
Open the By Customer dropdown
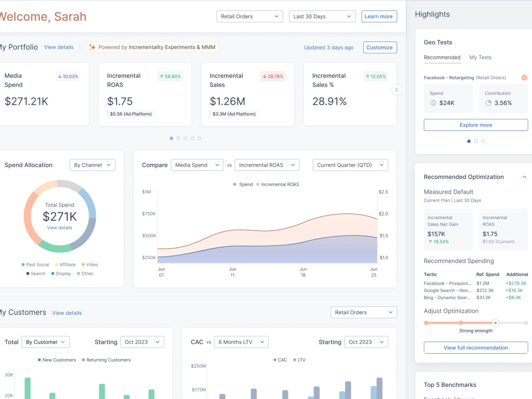pos(45,342)
